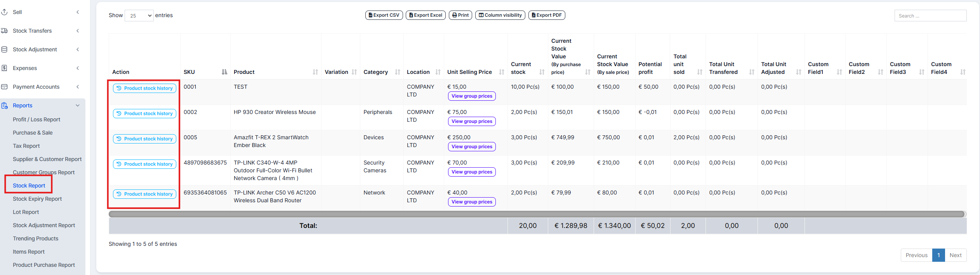980x275 pixels.
Task: Expand the Stock Transfers submenu chevron
Action: point(78,31)
